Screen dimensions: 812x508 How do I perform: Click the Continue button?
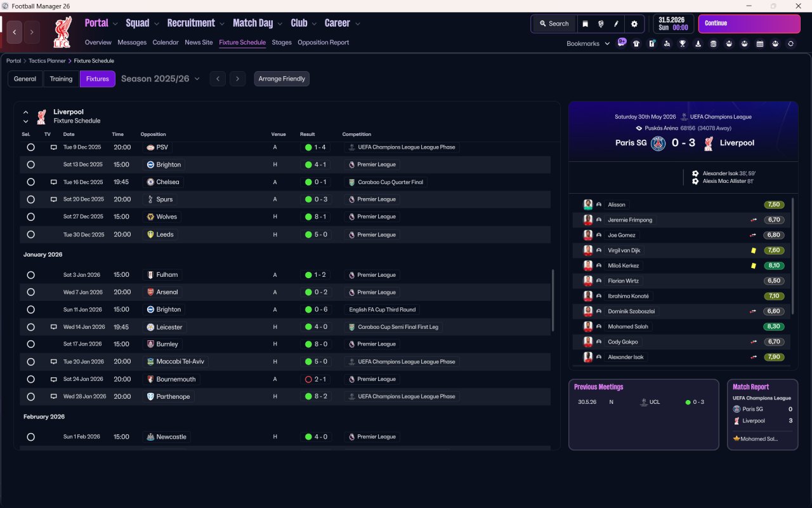coord(749,23)
